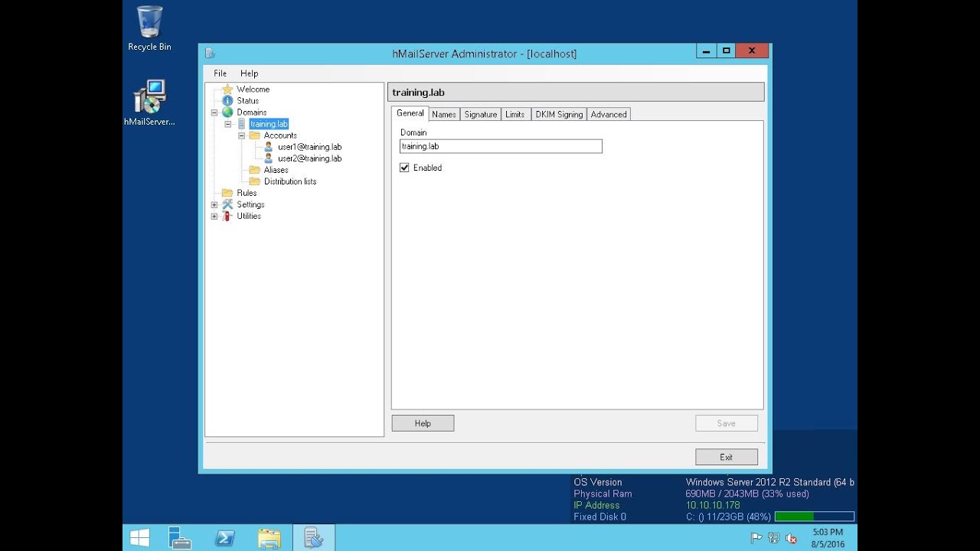Click the Aliases folder icon
Viewport: 980px width, 551px height.
click(255, 170)
